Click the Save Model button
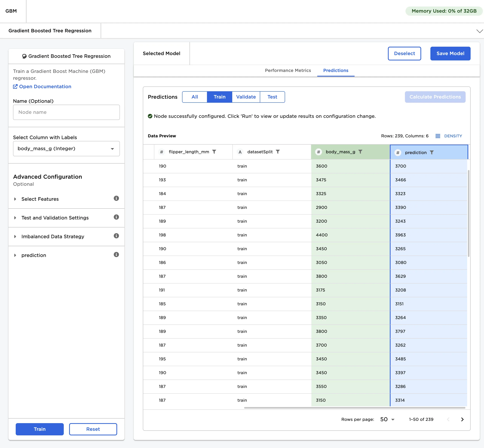The image size is (484, 448). coord(450,53)
